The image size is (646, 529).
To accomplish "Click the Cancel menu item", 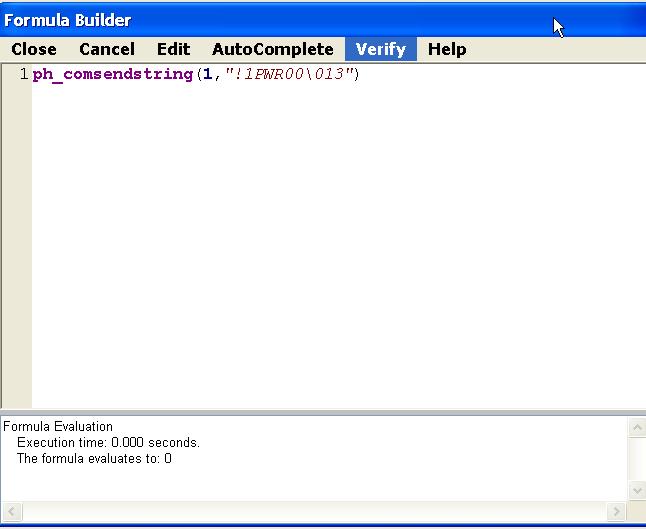I will point(107,49).
